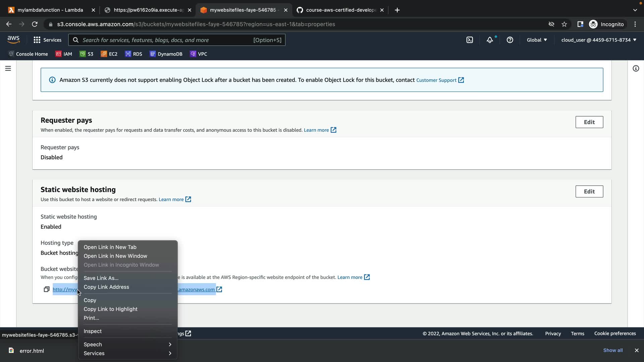Open the Services grid menu
Image resolution: width=644 pixels, height=362 pixels.
coord(47,40)
